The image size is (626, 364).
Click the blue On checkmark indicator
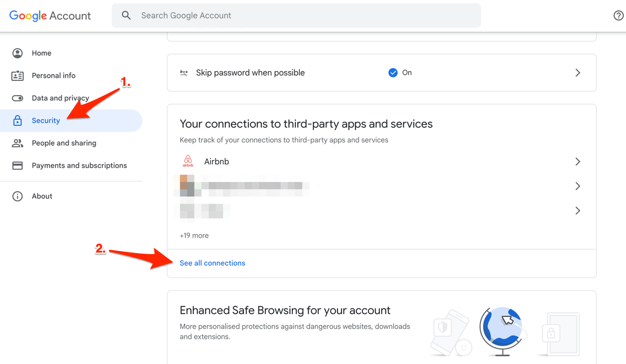(393, 73)
